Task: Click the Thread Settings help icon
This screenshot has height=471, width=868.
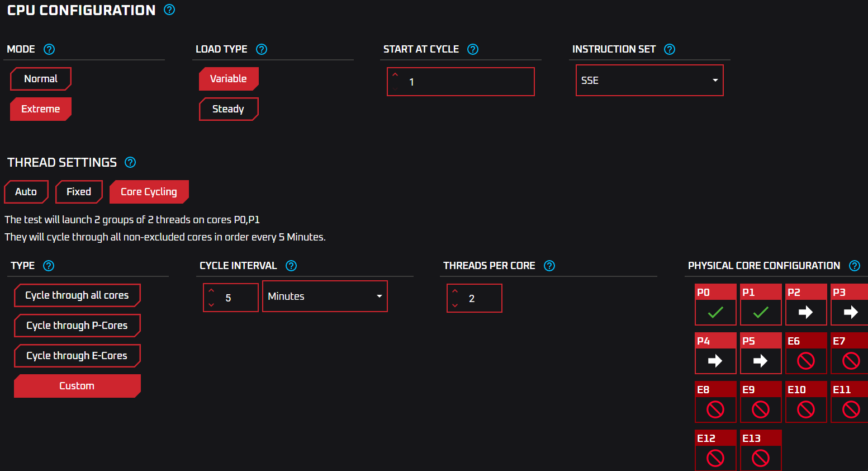Action: point(130,162)
